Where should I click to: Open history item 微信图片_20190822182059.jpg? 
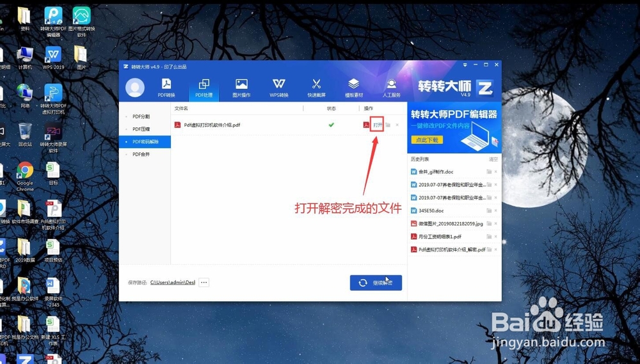click(451, 224)
